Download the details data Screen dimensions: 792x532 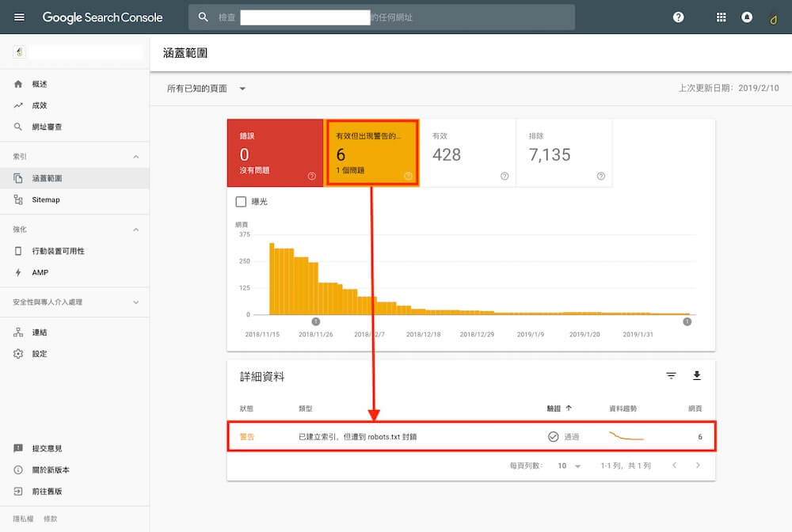point(697,376)
